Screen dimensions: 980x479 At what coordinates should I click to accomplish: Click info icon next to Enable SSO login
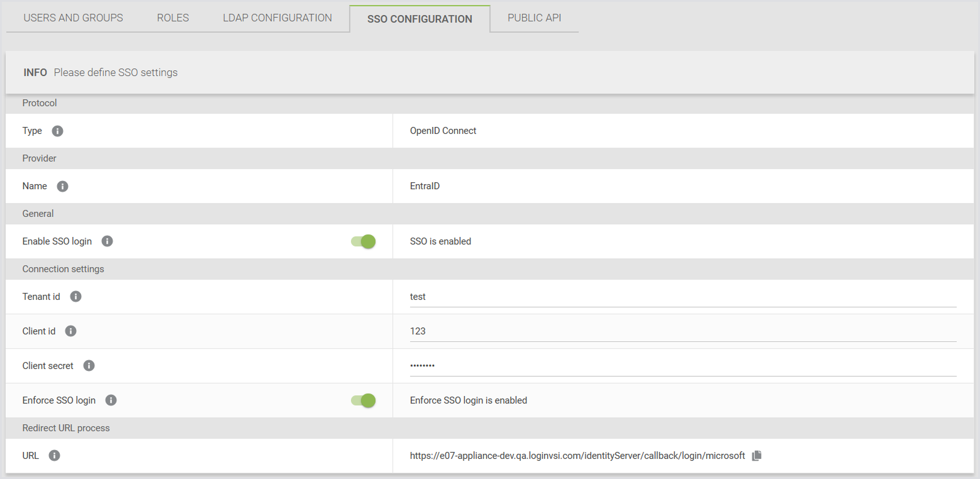point(108,241)
